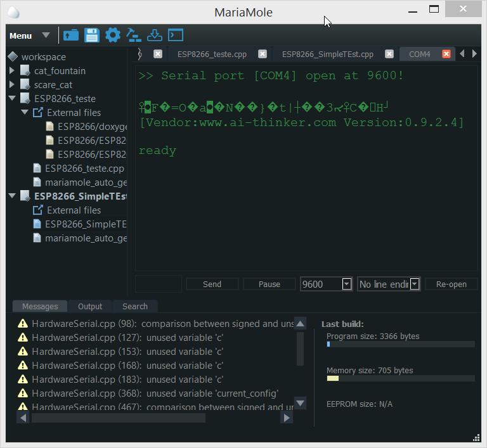Close the ESP8266_SimpleTEst.cpp tab

coord(389,54)
